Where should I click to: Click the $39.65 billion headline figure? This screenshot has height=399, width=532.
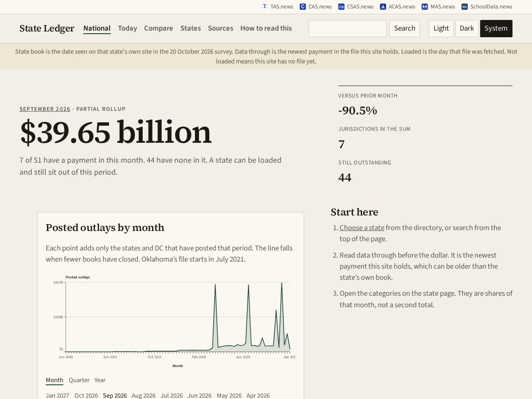[x=116, y=132]
